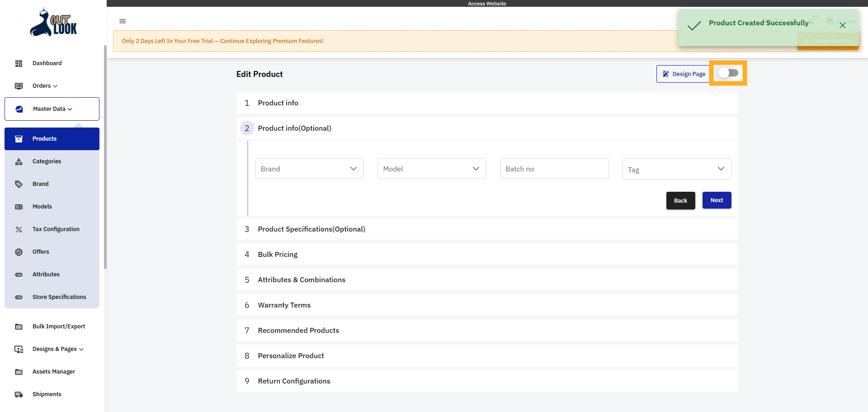Select the Dashboard grid icon
Screen dimensions: 868x412
19,63
